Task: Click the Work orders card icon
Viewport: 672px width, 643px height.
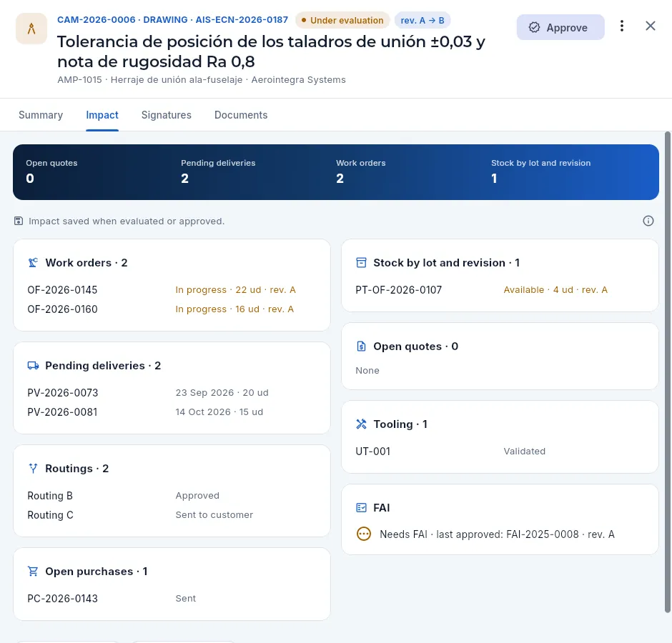Action: point(33,263)
